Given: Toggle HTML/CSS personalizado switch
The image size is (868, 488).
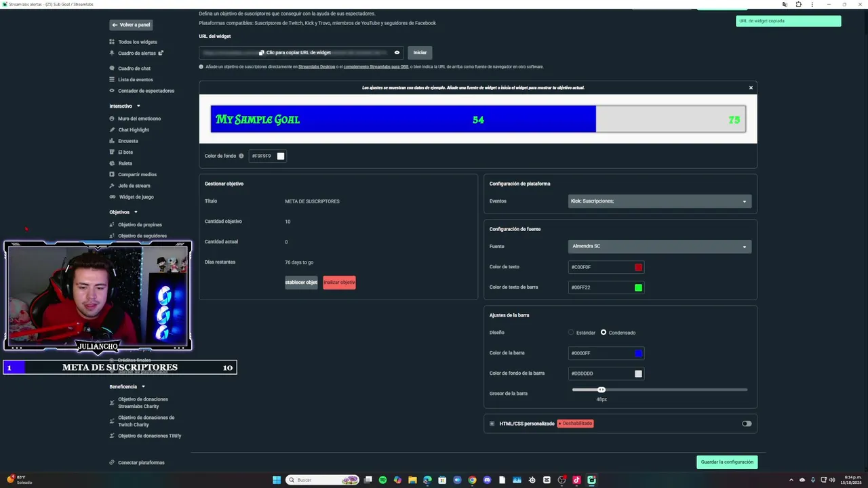Looking at the screenshot, I should [x=747, y=424].
